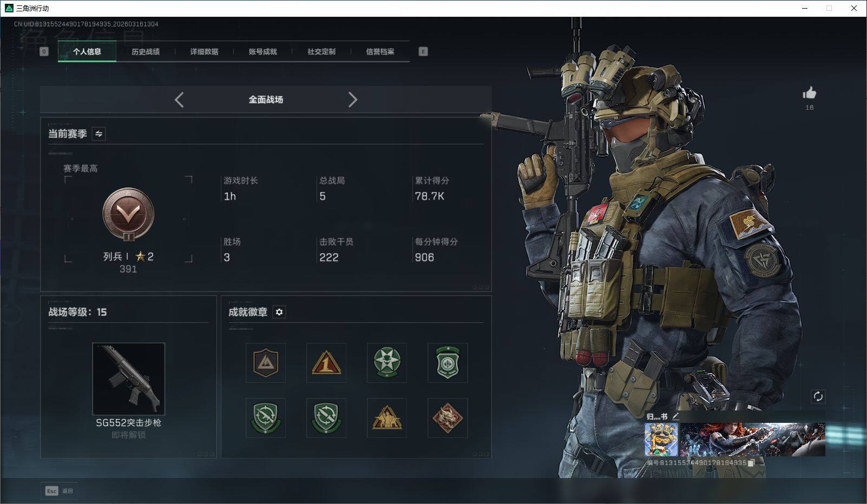Click the Esc 返回 back button

click(59, 491)
